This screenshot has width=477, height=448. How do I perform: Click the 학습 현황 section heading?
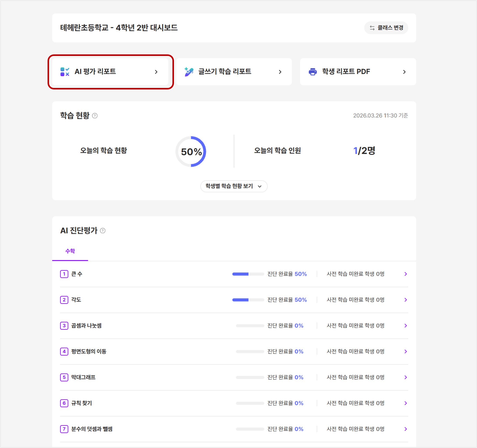point(75,116)
